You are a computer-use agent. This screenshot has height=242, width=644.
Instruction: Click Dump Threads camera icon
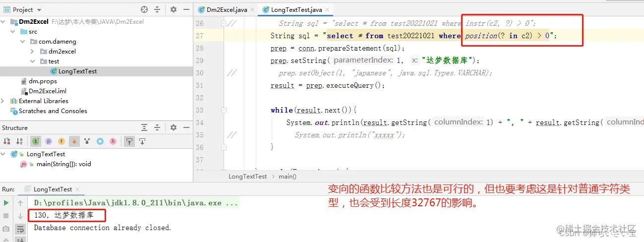click(6, 229)
